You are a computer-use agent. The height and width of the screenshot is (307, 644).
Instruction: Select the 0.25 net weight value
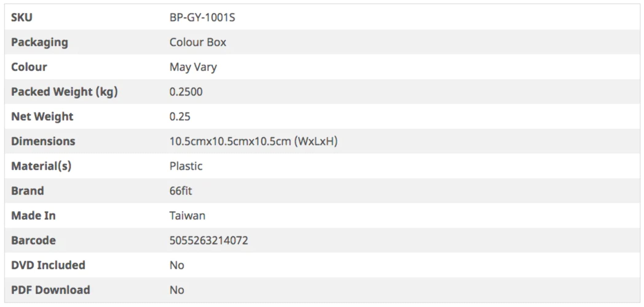coord(180,117)
